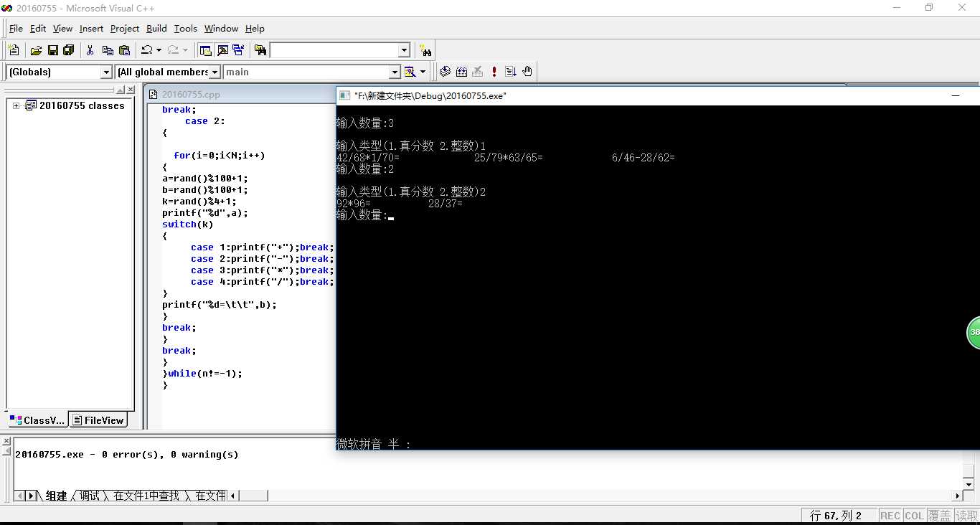
Task: Open the (Globals) class dropdown
Action: (106, 72)
